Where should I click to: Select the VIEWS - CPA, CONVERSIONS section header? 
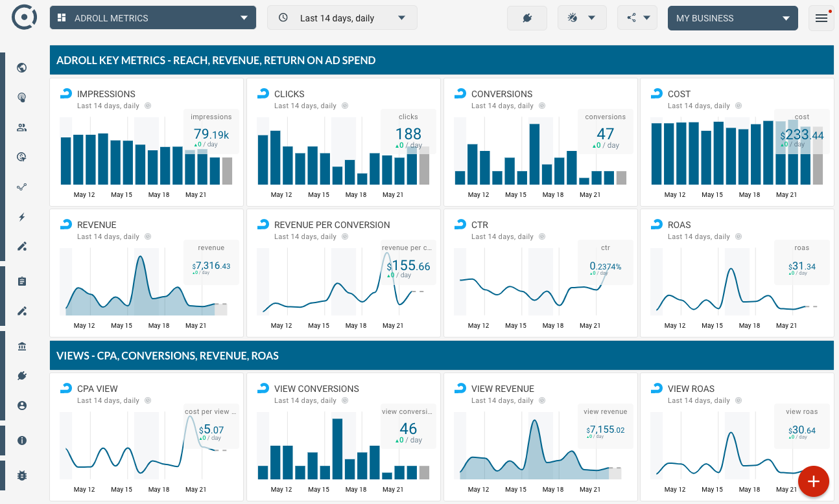pos(440,356)
